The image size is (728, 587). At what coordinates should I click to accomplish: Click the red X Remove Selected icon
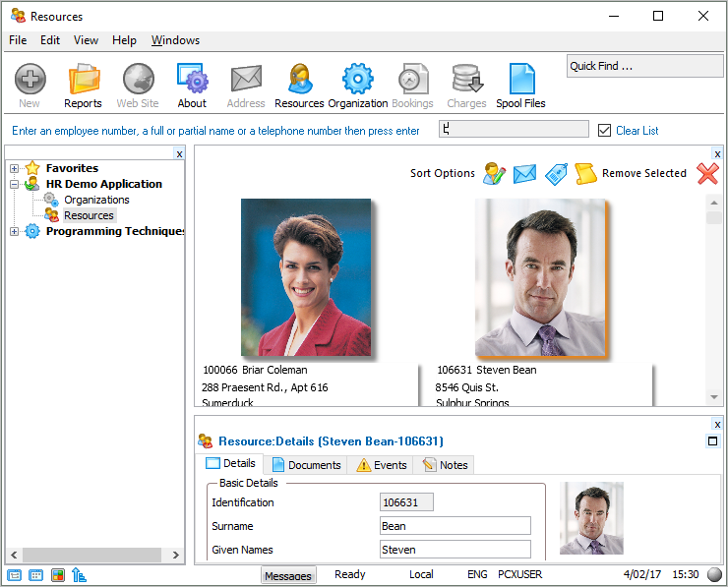pos(707,173)
